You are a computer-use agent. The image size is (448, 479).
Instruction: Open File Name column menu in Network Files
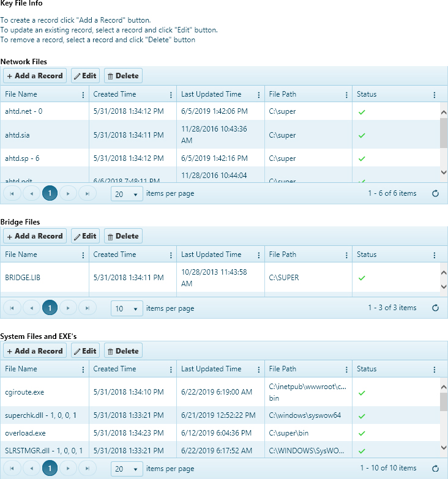click(x=83, y=95)
